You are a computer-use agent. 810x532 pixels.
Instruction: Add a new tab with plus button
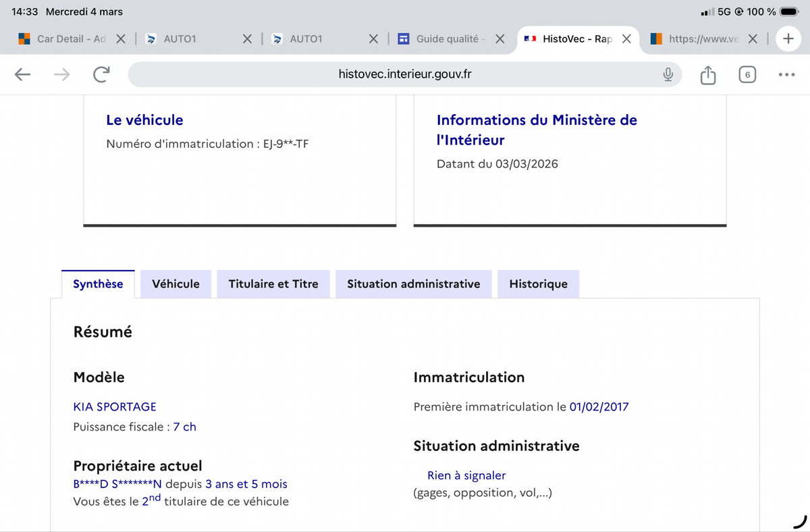(788, 39)
